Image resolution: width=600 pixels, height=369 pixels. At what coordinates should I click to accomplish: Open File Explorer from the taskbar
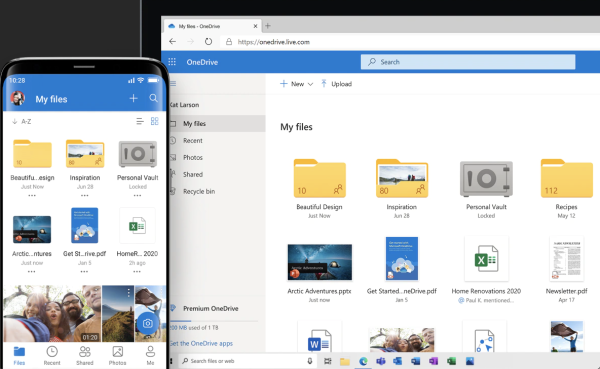pos(345,361)
